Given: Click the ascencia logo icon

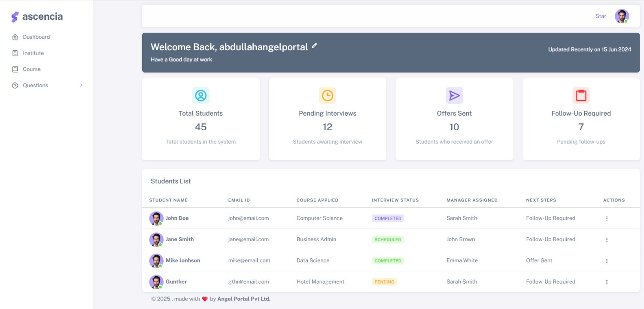Looking at the screenshot, I should 15,17.
